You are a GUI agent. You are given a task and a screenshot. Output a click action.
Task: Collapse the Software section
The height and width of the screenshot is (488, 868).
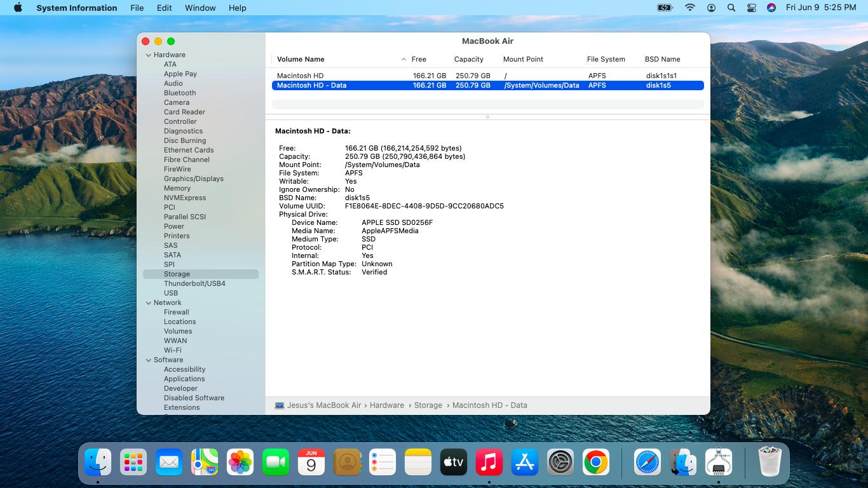point(148,360)
